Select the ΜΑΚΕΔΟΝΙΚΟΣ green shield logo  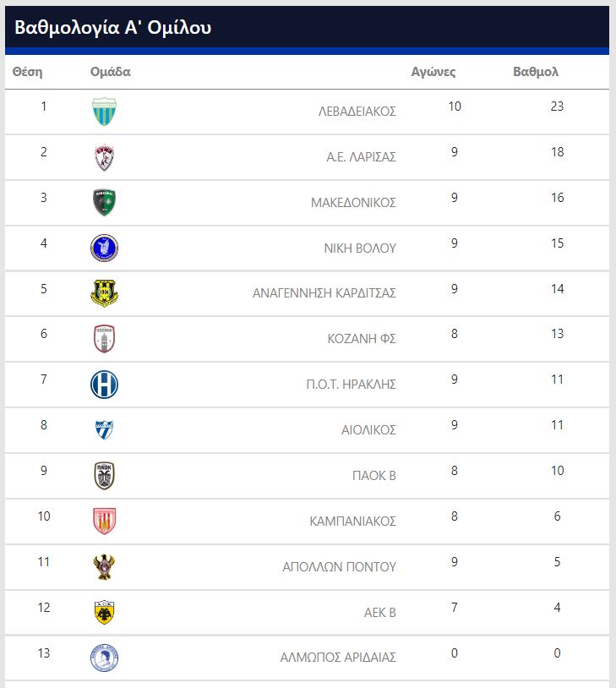point(105,203)
